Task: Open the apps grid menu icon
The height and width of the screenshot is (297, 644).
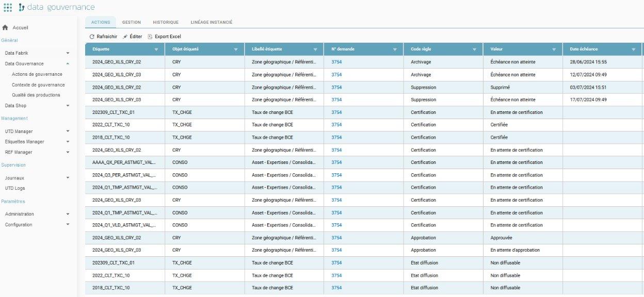Action: [8, 7]
